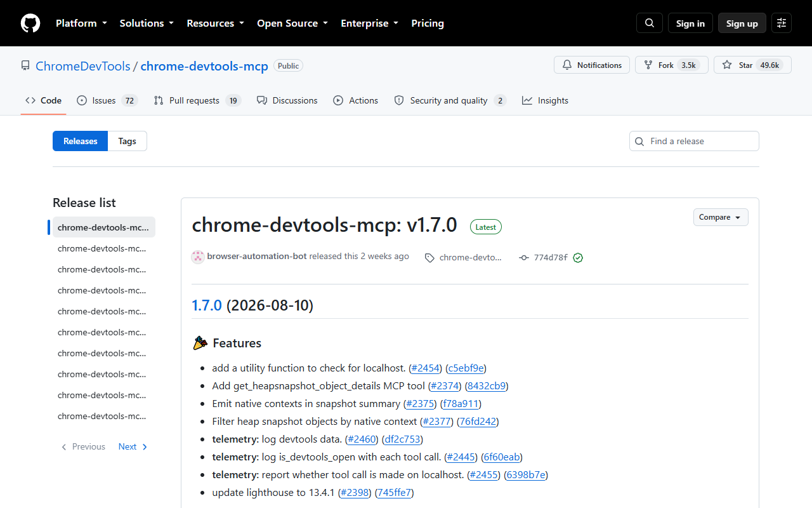The height and width of the screenshot is (508, 812).
Task: Click the fork icon
Action: (648, 65)
